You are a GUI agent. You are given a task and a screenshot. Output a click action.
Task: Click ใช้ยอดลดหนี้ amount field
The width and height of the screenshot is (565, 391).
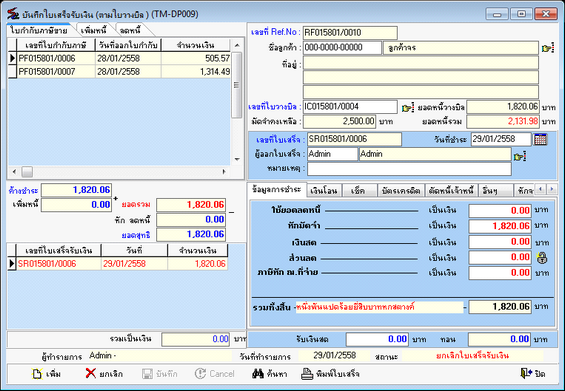pos(500,210)
